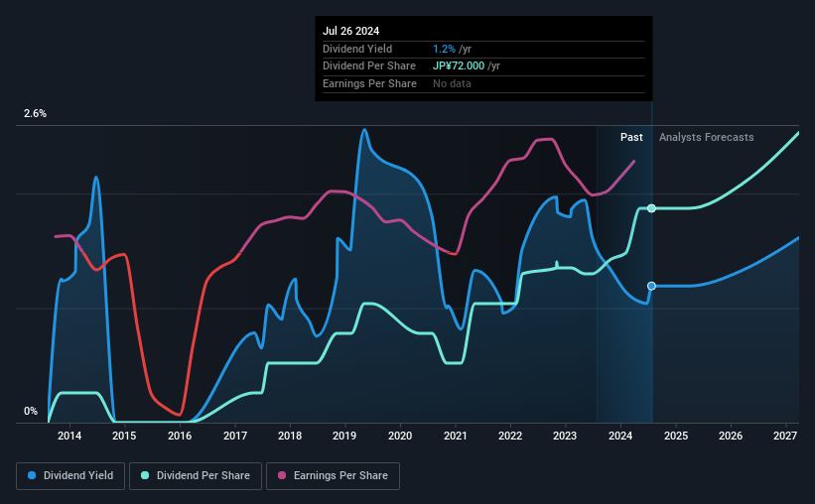
Task: Click the 2022 x-axis label
Action: (510, 436)
